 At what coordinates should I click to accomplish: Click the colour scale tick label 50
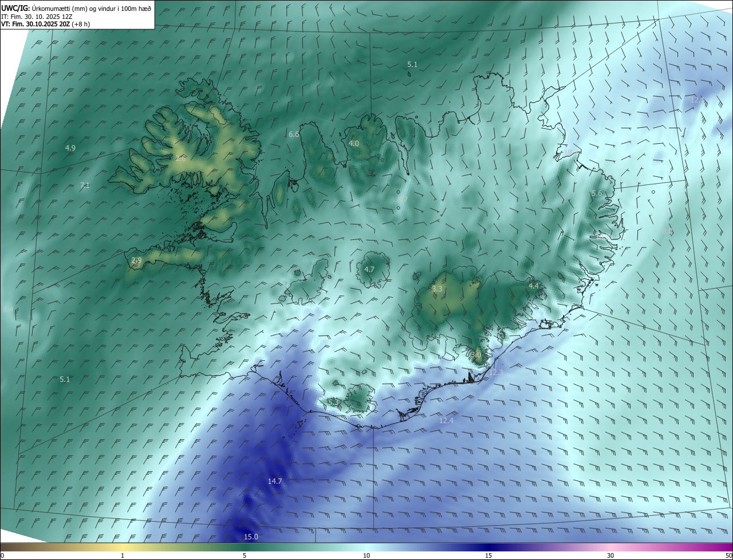pos(728,555)
